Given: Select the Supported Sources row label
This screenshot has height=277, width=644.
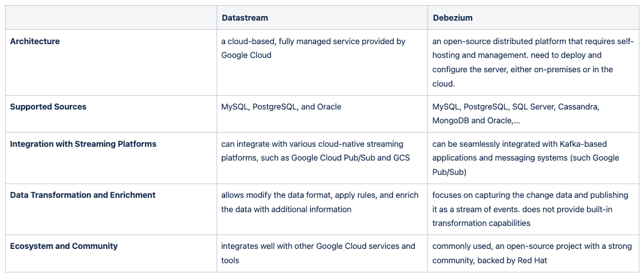Looking at the screenshot, I should pos(48,107).
